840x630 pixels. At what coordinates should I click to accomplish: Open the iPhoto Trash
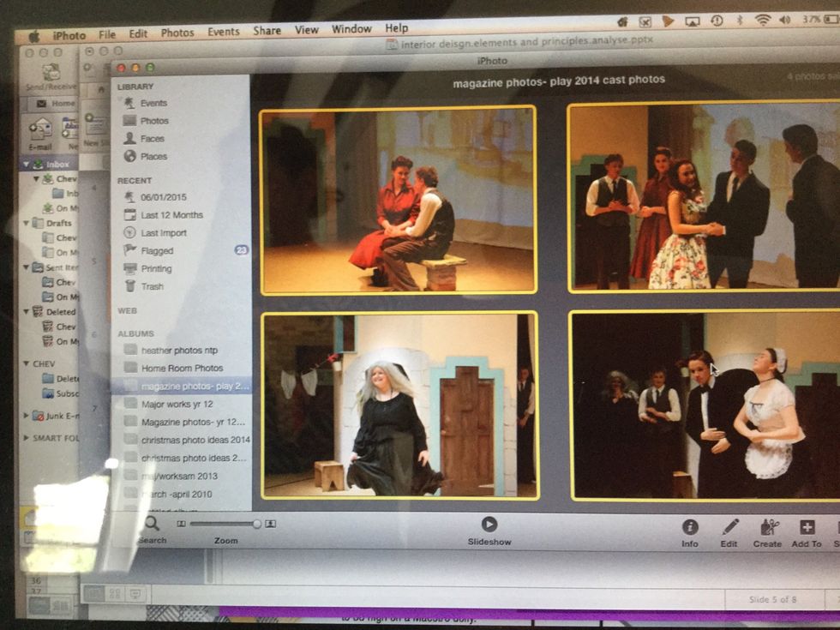[x=152, y=286]
